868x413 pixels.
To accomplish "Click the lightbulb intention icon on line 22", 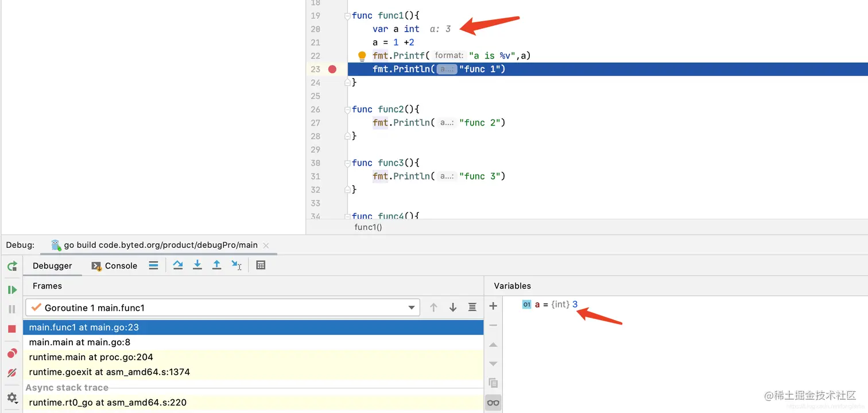I will [362, 56].
